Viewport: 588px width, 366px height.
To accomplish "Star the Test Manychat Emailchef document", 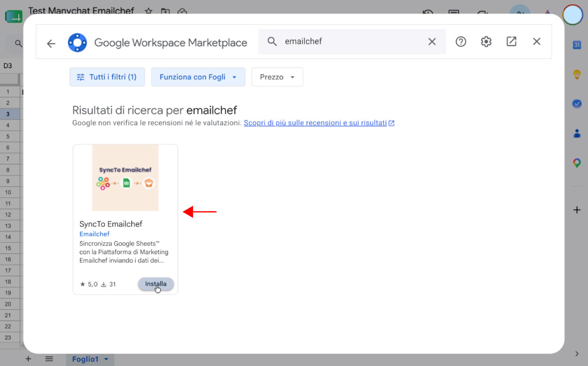I will click(148, 12).
